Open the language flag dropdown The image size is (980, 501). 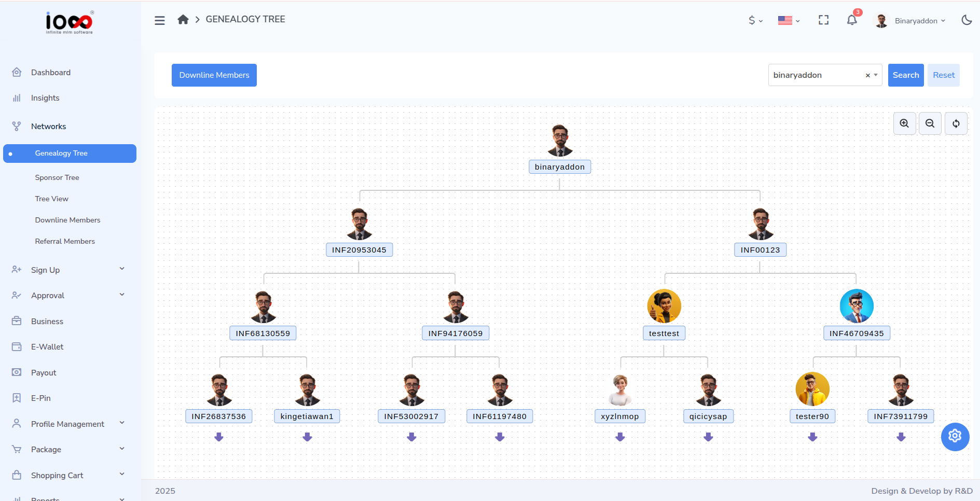pos(787,20)
